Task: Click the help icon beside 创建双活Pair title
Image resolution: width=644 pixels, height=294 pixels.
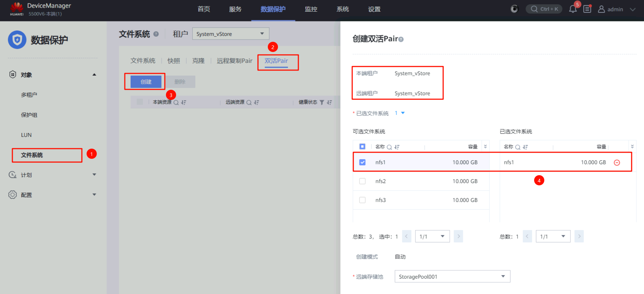Action: [401, 39]
